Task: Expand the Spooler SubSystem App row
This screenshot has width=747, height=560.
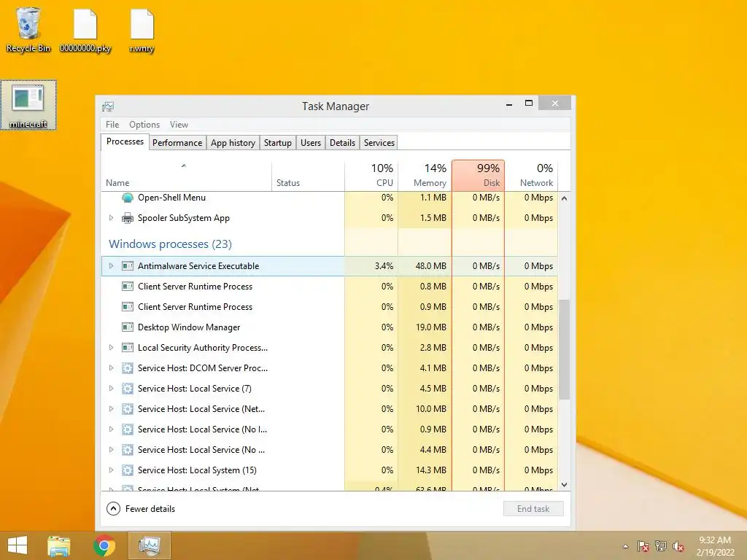Action: click(x=111, y=218)
